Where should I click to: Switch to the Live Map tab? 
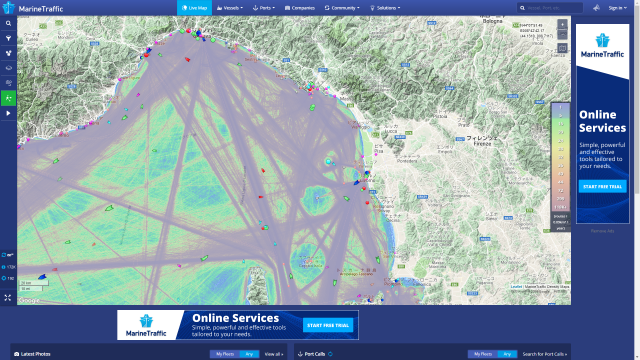click(194, 8)
